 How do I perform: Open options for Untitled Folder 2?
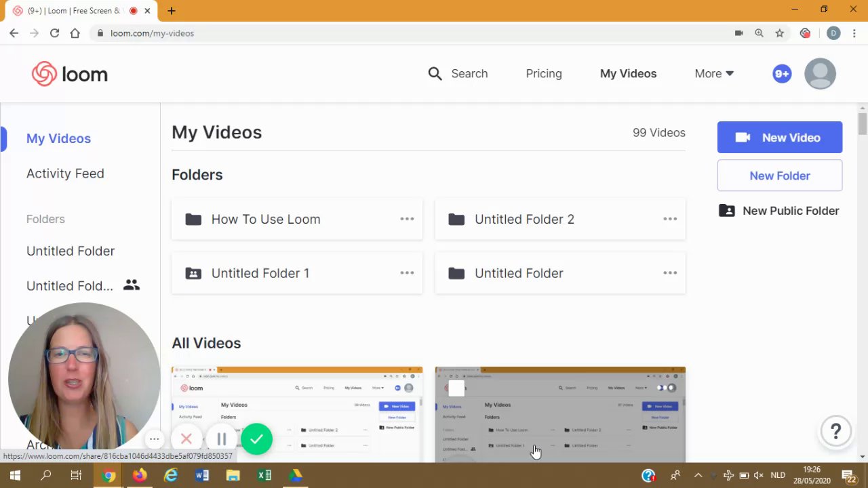(x=670, y=219)
